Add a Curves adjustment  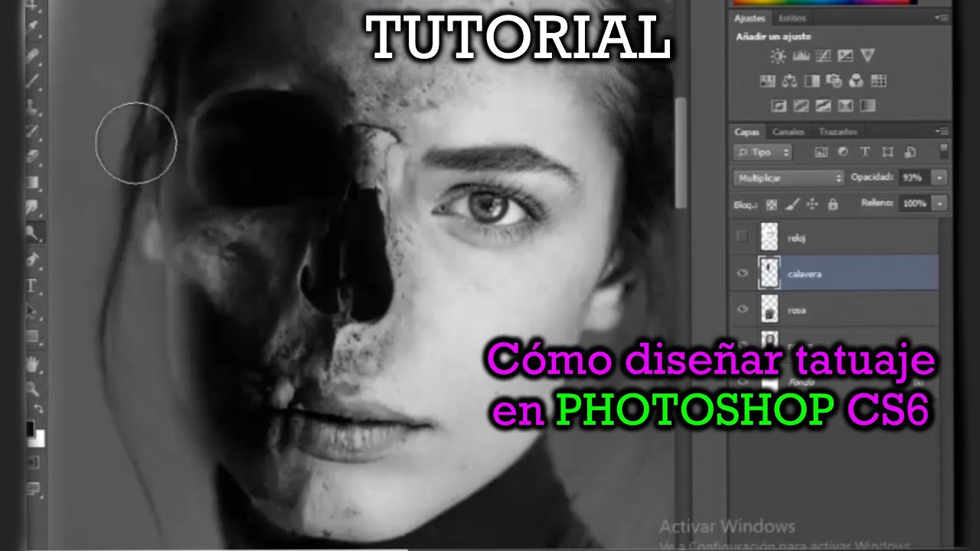823,56
